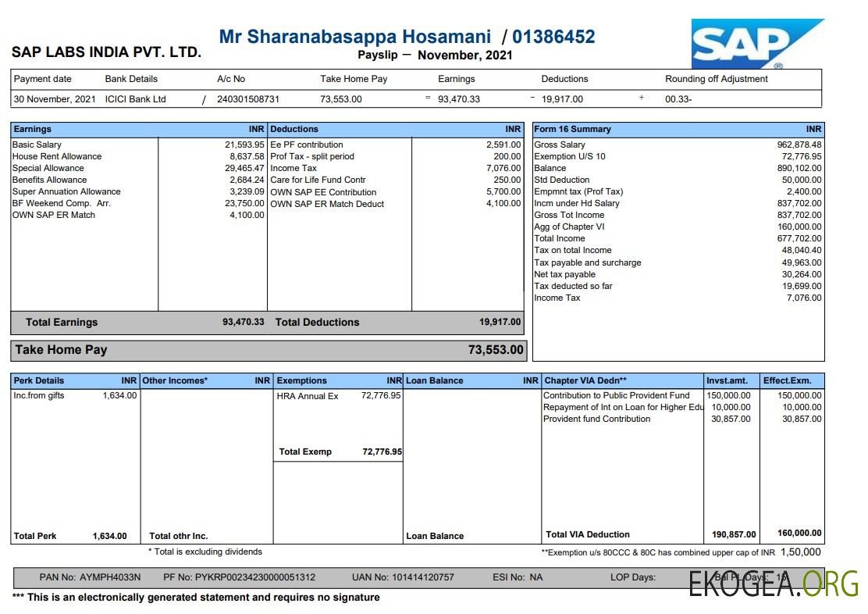868x614 pixels.
Task: Select Basic Salary amount 21,593.95
Action: [x=244, y=145]
